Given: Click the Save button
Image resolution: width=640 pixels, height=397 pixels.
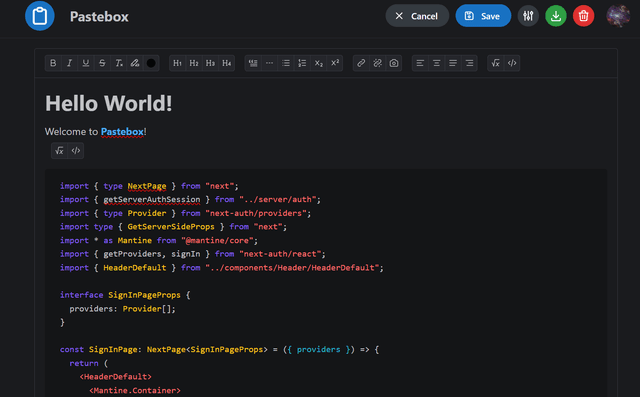Looking at the screenshot, I should click(483, 16).
